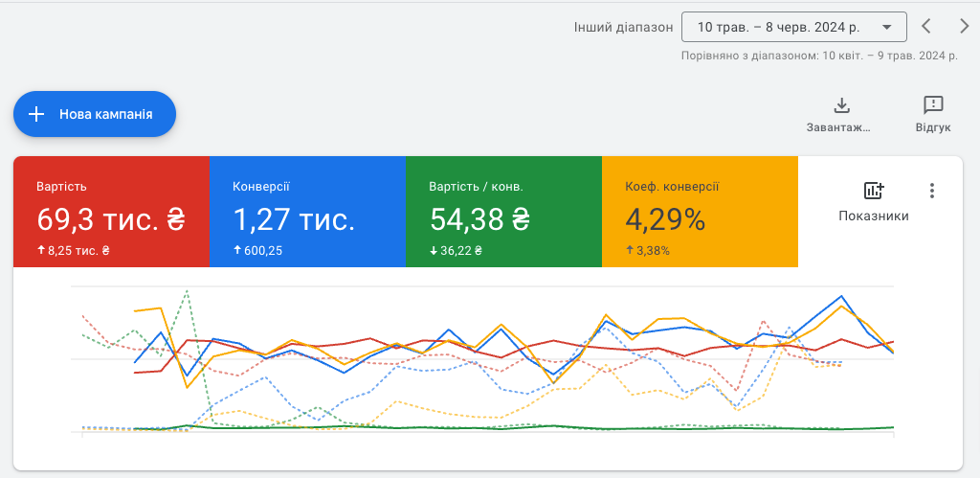Select the blue Конверсії metric label
Screen dimensions: 980x478
point(261,186)
